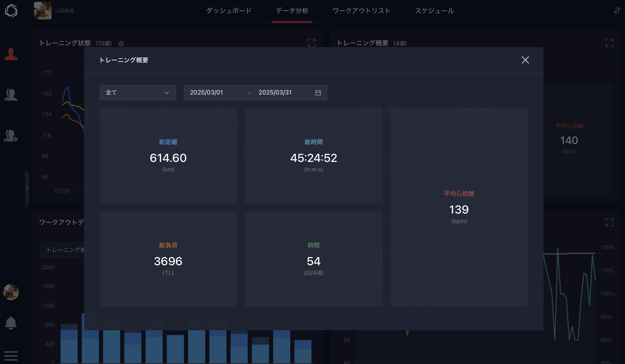This screenshot has height=364, width=625.
Task: Open the hamburger menu at the bottom left
Action: 11,356
